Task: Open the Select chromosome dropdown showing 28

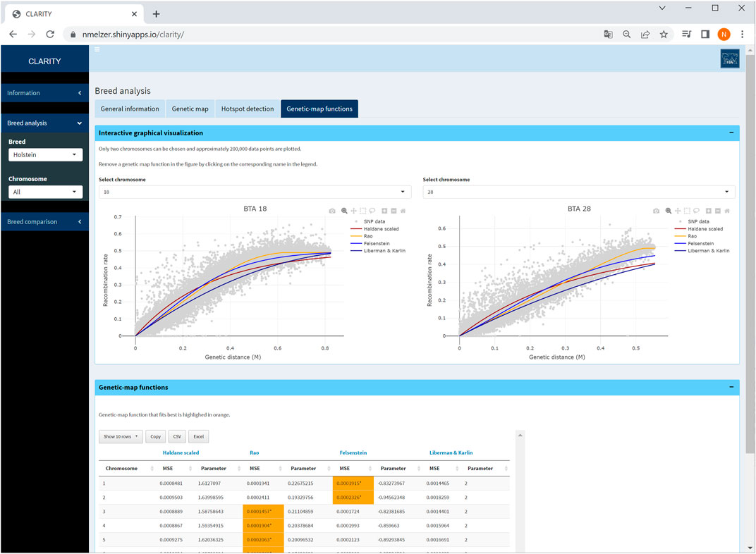Action: pyautogui.click(x=579, y=192)
